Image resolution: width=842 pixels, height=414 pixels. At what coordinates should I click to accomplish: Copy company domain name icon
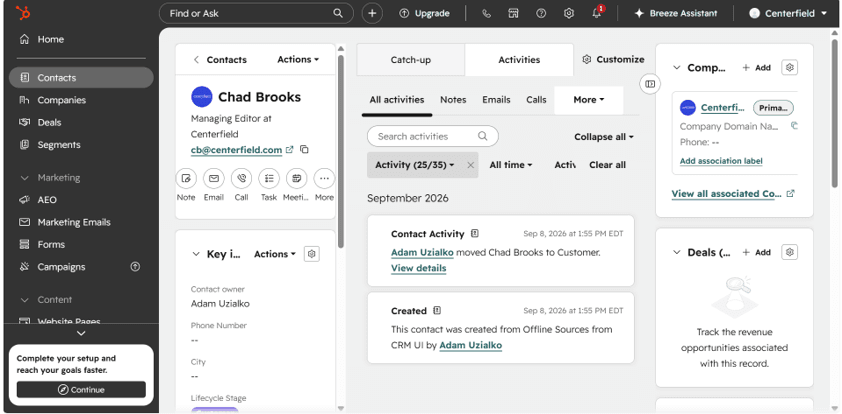795,126
